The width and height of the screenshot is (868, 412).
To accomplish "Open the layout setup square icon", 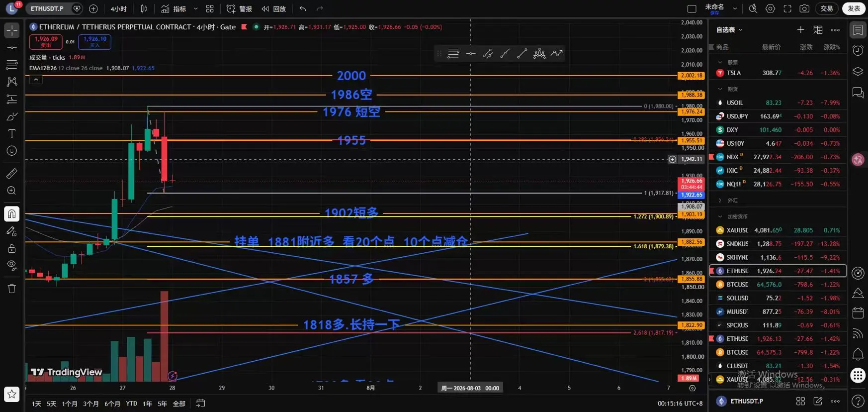I will [692, 8].
